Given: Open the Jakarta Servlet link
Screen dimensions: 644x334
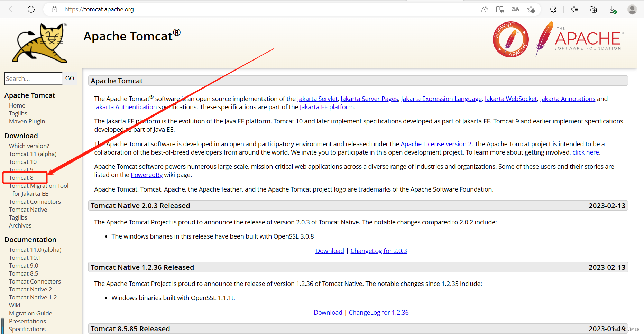Looking at the screenshot, I should pyautogui.click(x=317, y=99).
